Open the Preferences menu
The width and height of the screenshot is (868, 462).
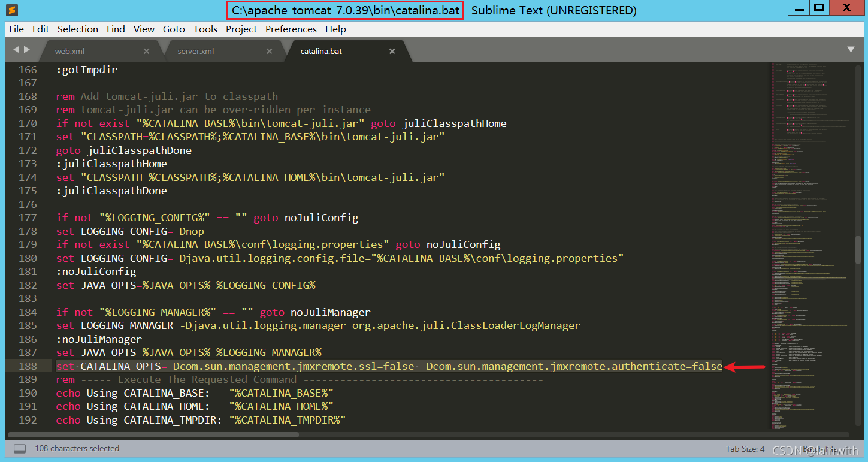291,29
